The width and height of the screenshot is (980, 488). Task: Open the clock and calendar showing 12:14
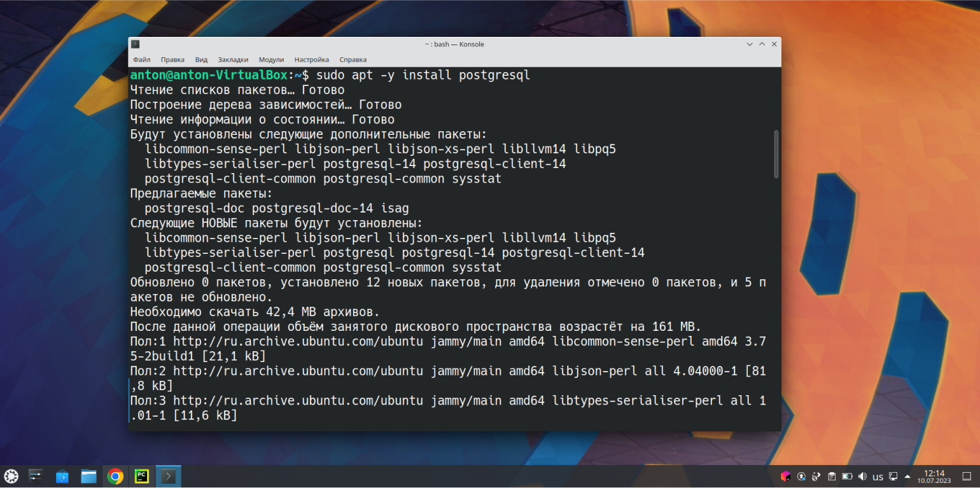[x=934, y=476]
